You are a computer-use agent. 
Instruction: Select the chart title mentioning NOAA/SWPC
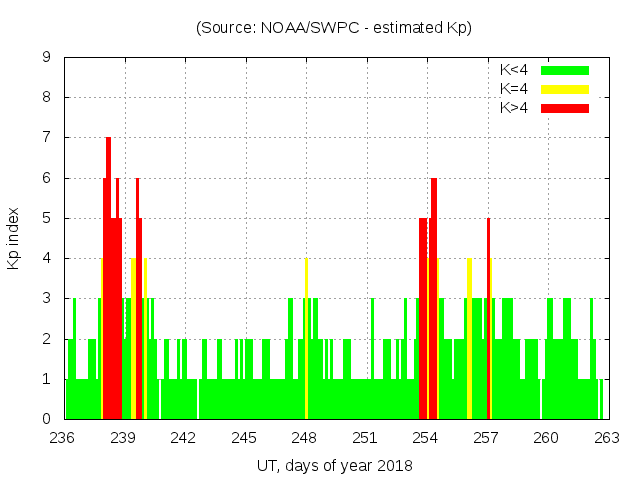(x=334, y=28)
